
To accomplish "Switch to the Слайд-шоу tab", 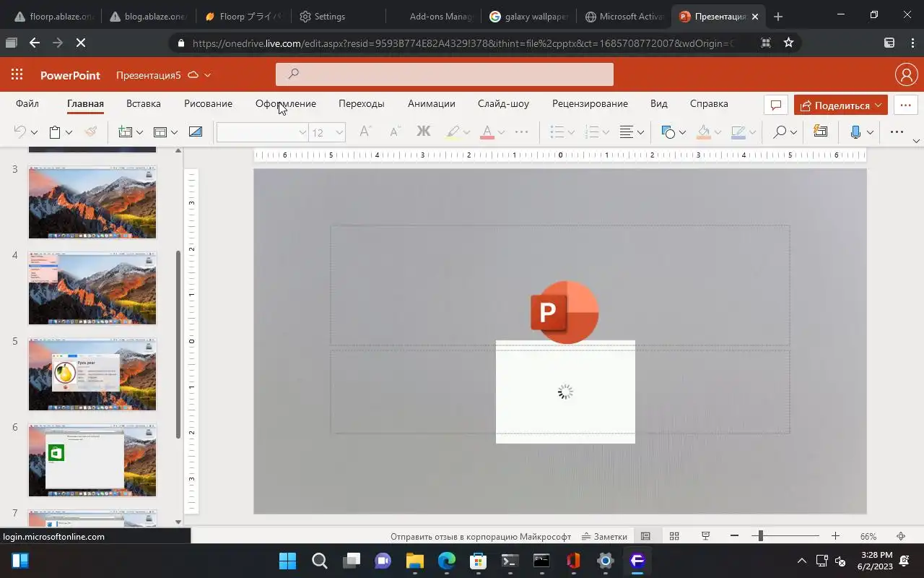I will point(503,103).
